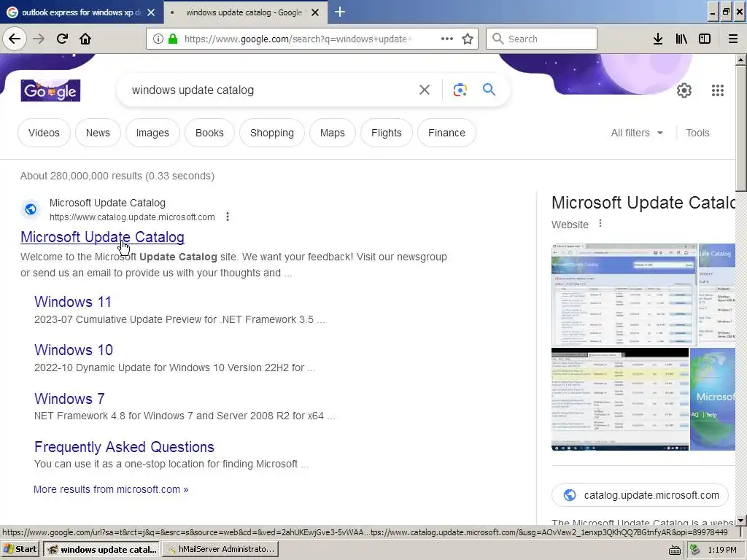Viewport: 747px width, 560px height.
Task: Click the scrollbar up arrow
Action: pos(741,60)
